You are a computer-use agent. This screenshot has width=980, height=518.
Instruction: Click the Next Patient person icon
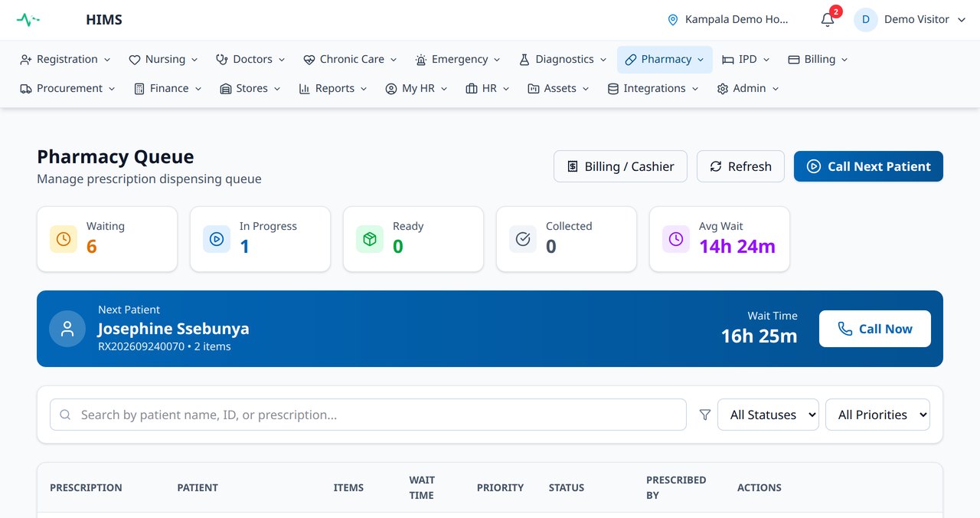coord(67,329)
